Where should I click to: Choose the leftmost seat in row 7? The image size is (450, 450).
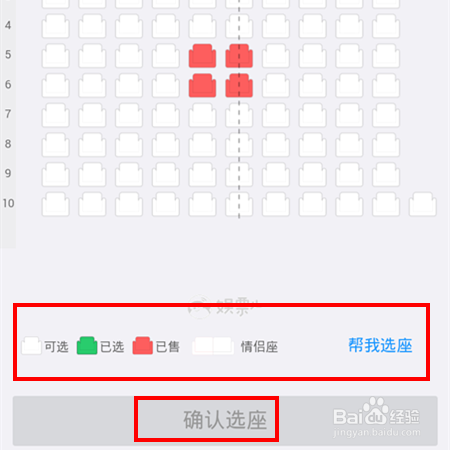tap(56, 115)
